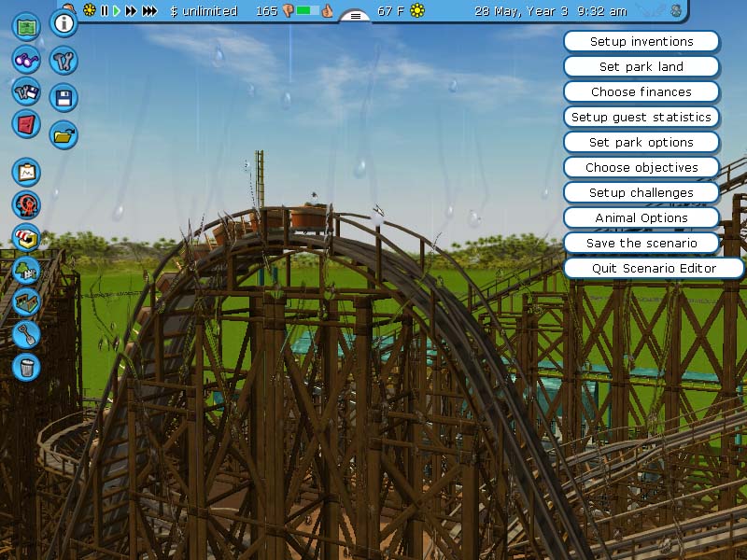This screenshot has width=747, height=560.
Task: Open Choose objectives
Action: pyautogui.click(x=641, y=168)
